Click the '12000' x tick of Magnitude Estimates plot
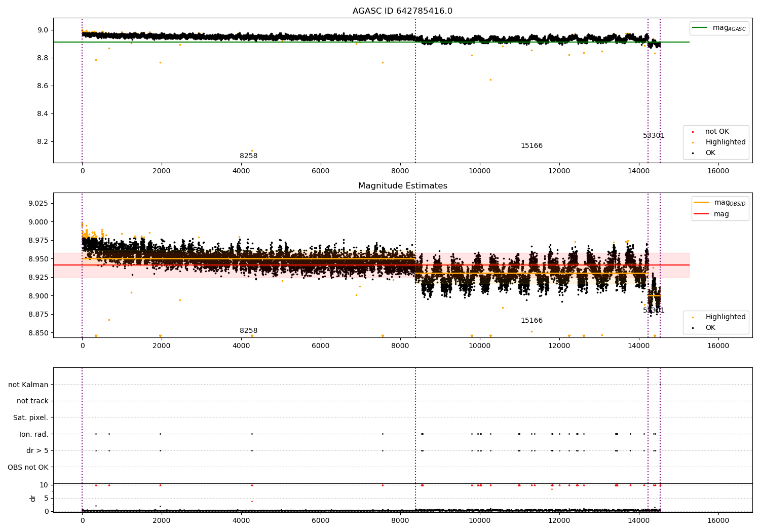Screen dimensions: 760x532 pos(559,346)
